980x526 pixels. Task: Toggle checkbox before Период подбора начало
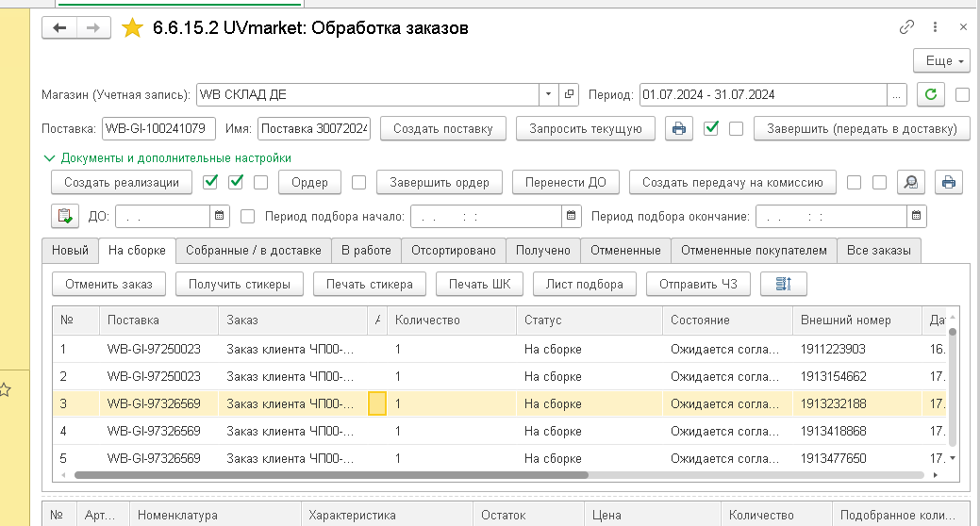(247, 217)
